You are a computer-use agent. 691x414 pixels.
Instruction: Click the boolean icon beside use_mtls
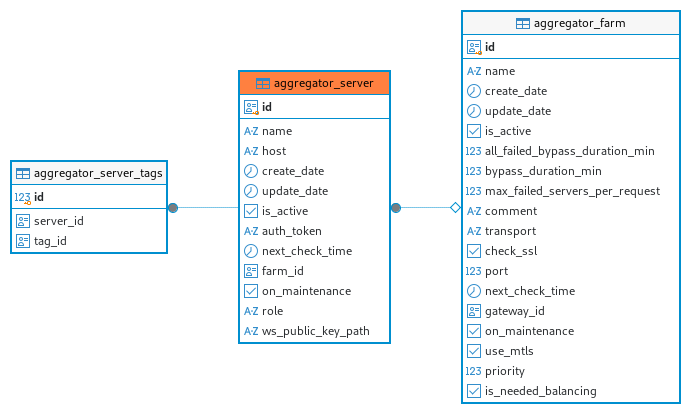[x=474, y=351]
